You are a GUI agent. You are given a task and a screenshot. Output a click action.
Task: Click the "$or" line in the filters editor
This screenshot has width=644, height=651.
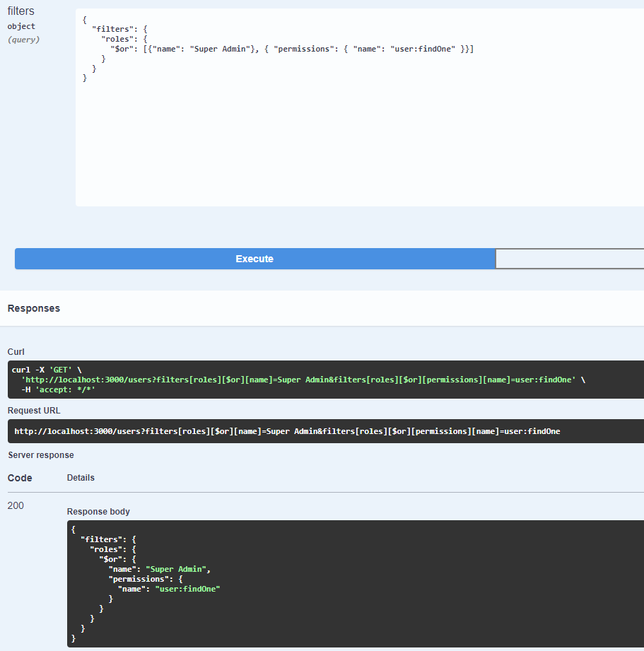pos(291,49)
